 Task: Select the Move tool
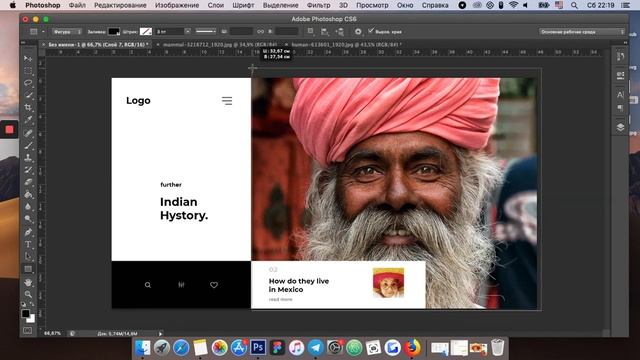tap(28, 58)
